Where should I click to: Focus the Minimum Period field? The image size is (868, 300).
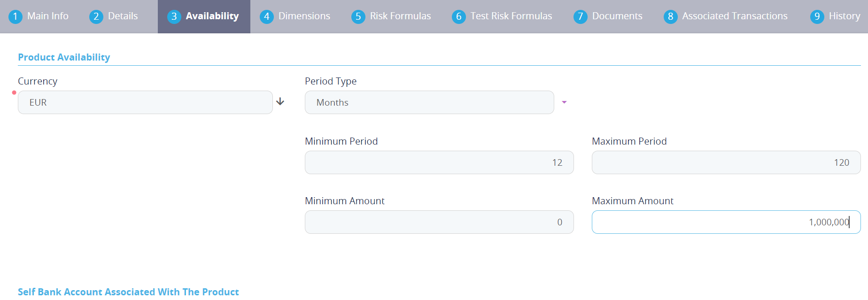pos(439,162)
